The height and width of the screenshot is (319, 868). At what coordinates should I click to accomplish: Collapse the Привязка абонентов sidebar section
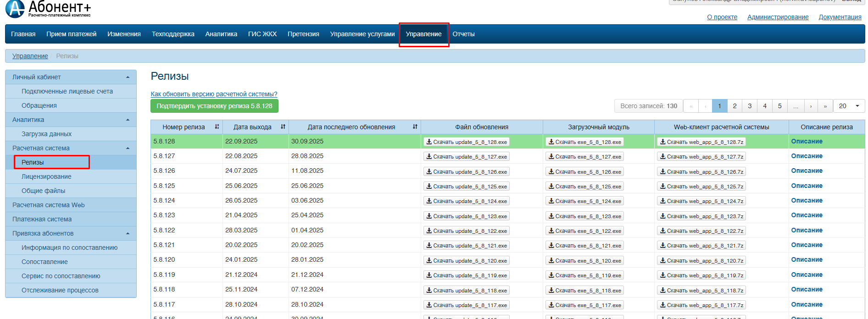(128, 234)
